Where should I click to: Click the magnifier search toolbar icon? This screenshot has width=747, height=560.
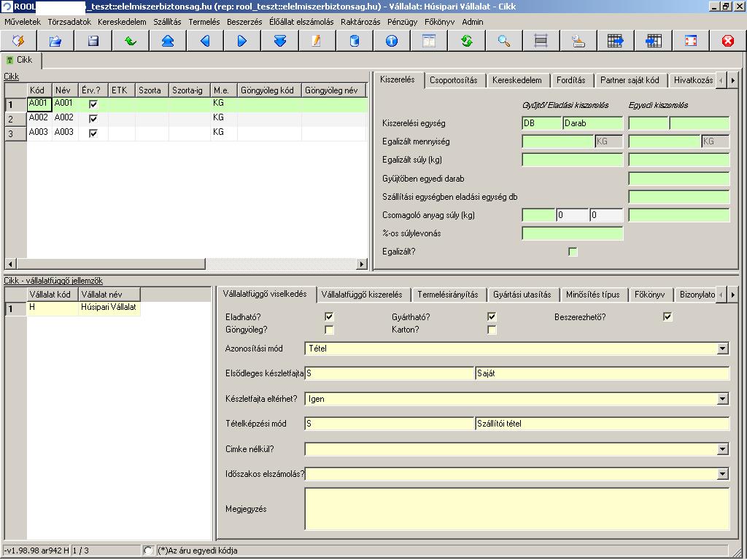point(503,41)
